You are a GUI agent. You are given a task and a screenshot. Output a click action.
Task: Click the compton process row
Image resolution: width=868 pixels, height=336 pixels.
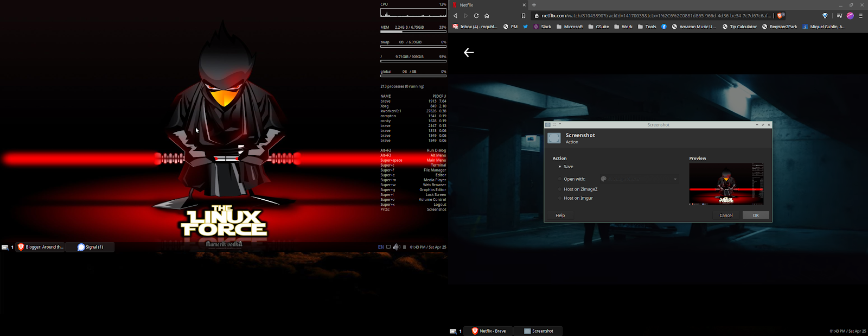tap(413, 116)
